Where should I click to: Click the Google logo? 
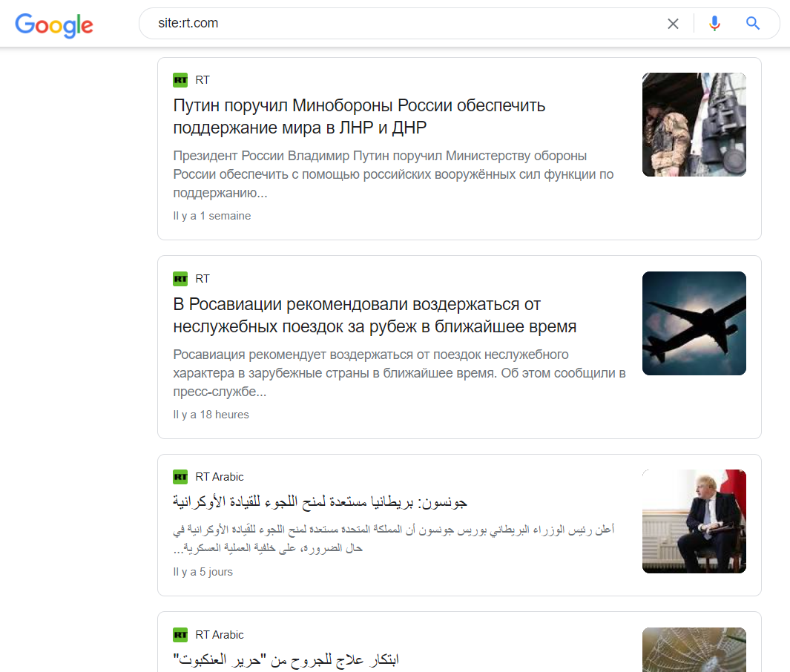54,24
